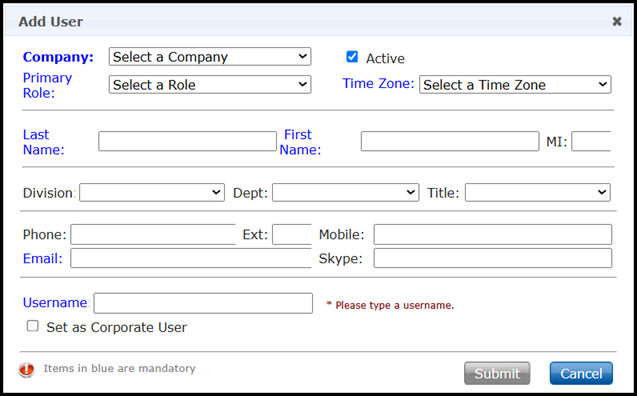Check Set as Corporate User
The height and width of the screenshot is (396, 637).
click(x=32, y=326)
